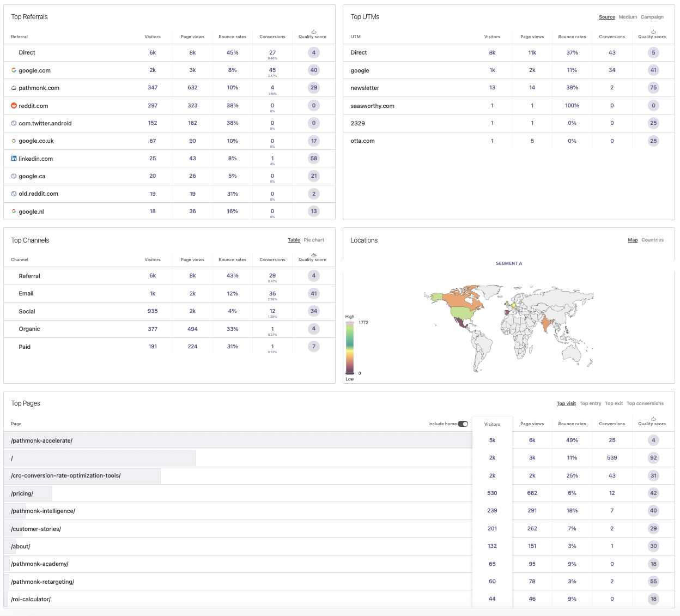Select the Top entry tab in Top Pages

pyautogui.click(x=590, y=403)
